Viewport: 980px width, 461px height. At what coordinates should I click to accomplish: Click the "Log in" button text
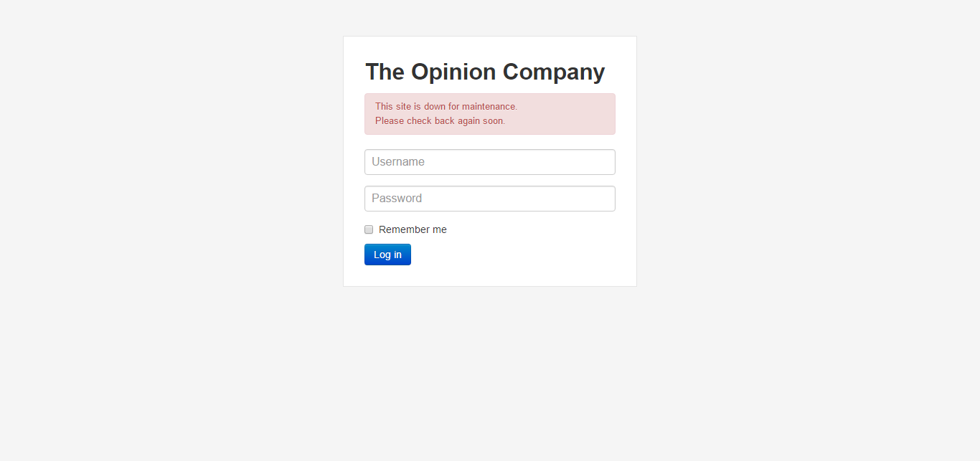click(387, 255)
